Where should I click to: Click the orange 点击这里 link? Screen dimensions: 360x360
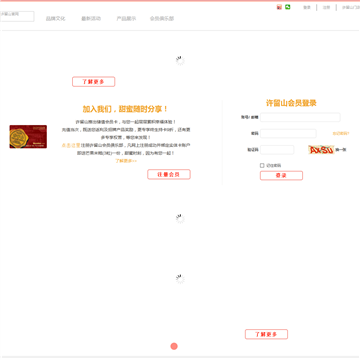pyautogui.click(x=71, y=145)
